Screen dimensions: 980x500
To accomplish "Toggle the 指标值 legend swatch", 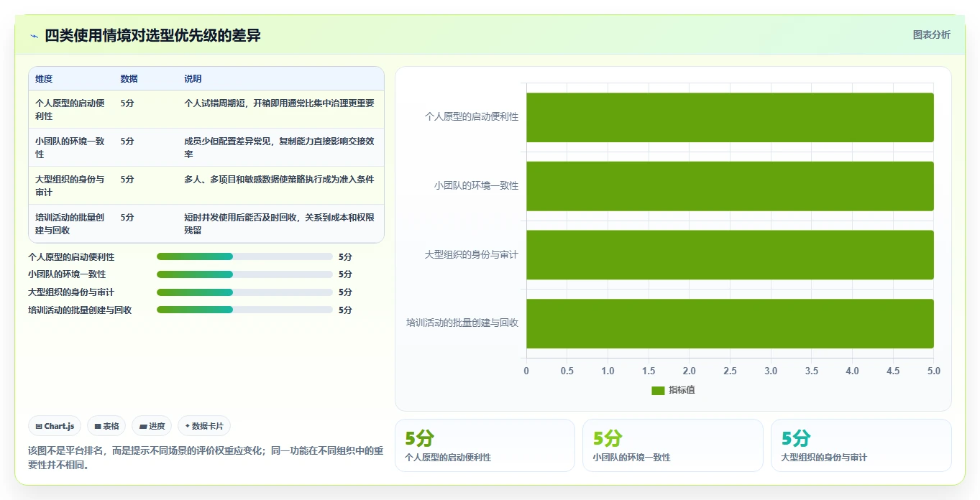I will tap(658, 390).
